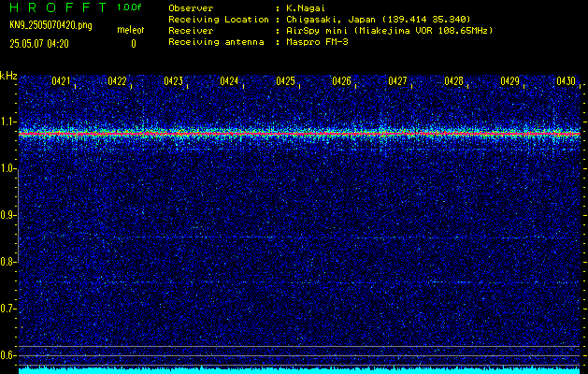The image size is (588, 374).
Task: Click version label 1.00f
Action: 129,7
